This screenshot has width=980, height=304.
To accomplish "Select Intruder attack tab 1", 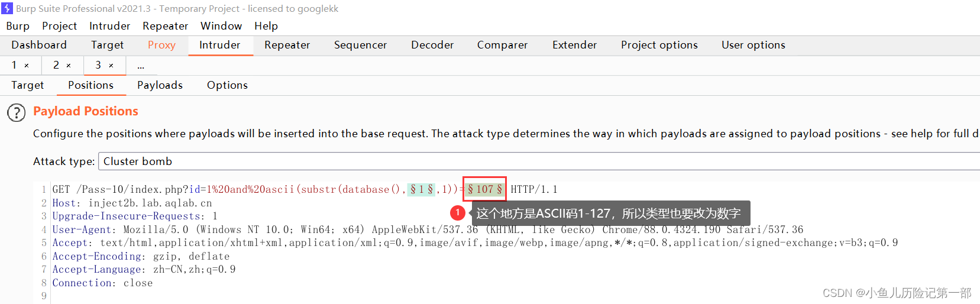I will coord(14,65).
